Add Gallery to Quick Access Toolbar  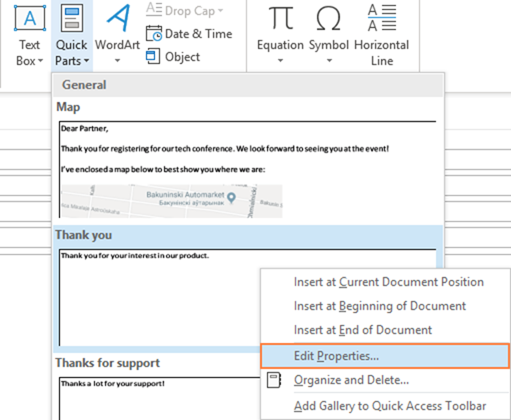click(385, 406)
